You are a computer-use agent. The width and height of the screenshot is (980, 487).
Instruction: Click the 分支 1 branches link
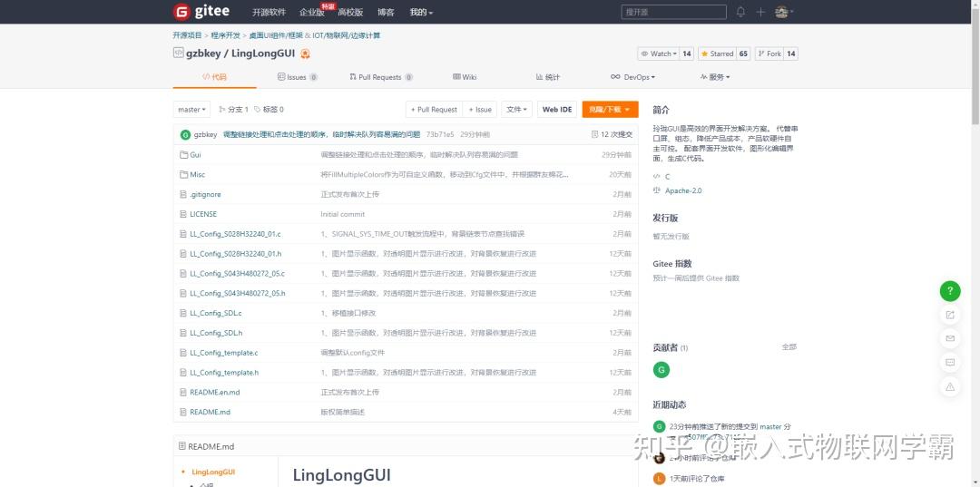click(x=234, y=109)
